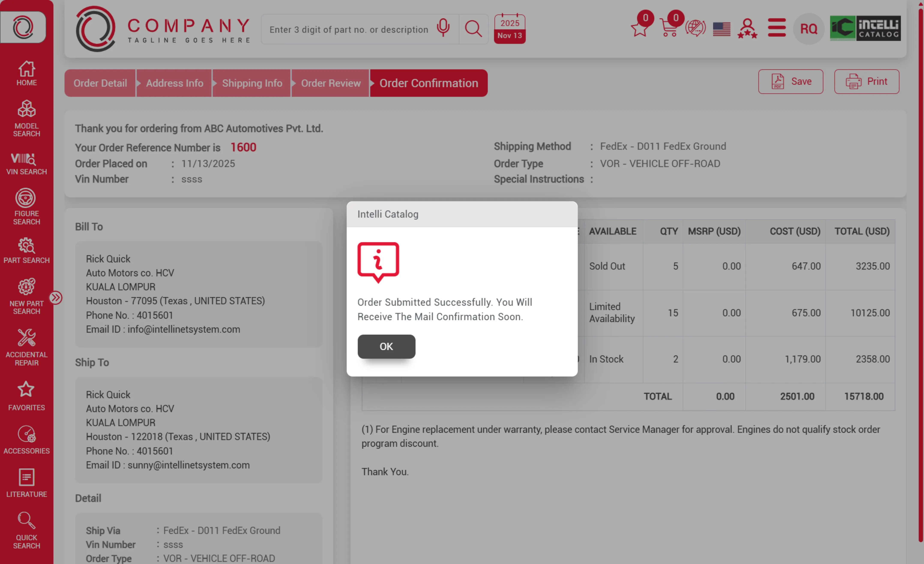The height and width of the screenshot is (564, 924).
Task: View the shopping cart
Action: point(669,28)
